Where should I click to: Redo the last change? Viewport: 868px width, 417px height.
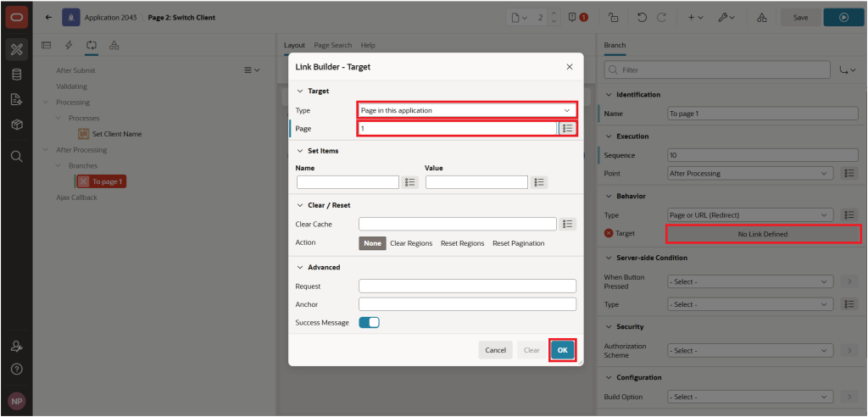[x=661, y=17]
